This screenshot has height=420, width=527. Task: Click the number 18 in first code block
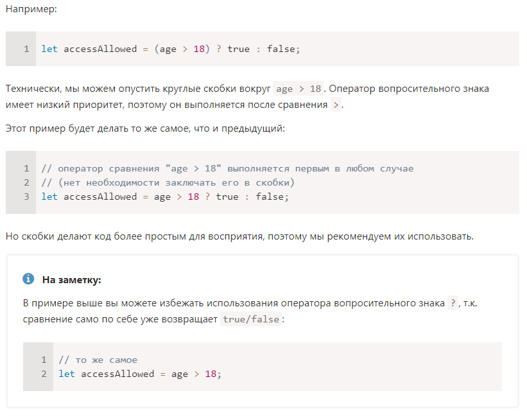pyautogui.click(x=199, y=49)
